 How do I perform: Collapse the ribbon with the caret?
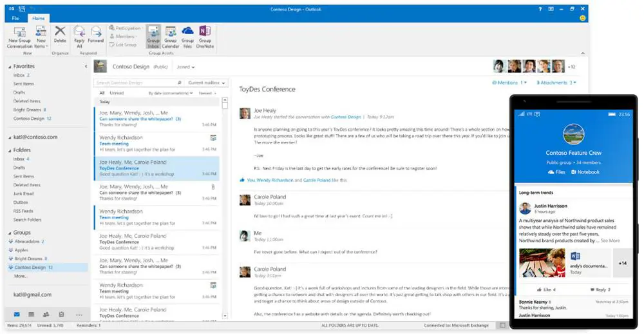(x=582, y=54)
